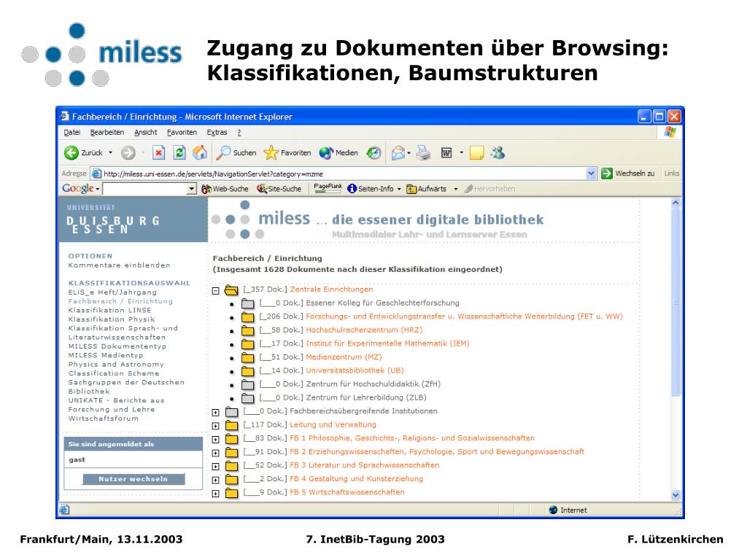Image resolution: width=747 pixels, height=560 pixels.
Task: Open Seiten-Info on the Google toolbar
Action: point(371,189)
